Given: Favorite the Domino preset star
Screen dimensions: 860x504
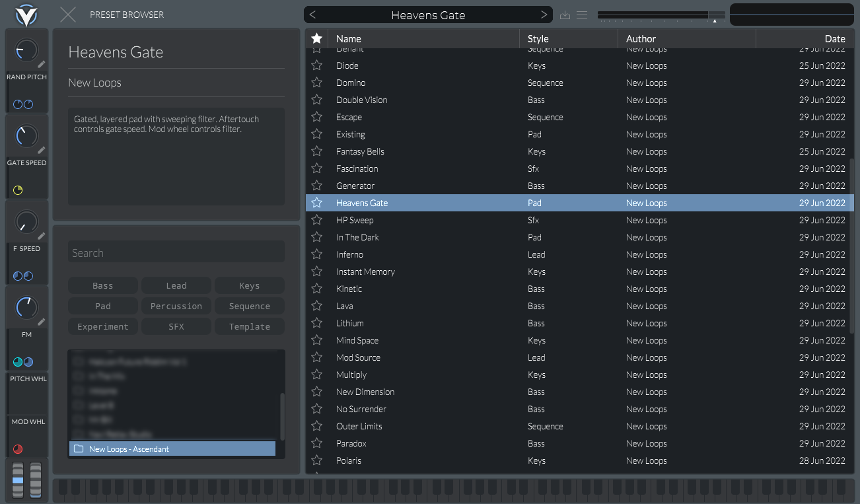Looking at the screenshot, I should [x=317, y=83].
